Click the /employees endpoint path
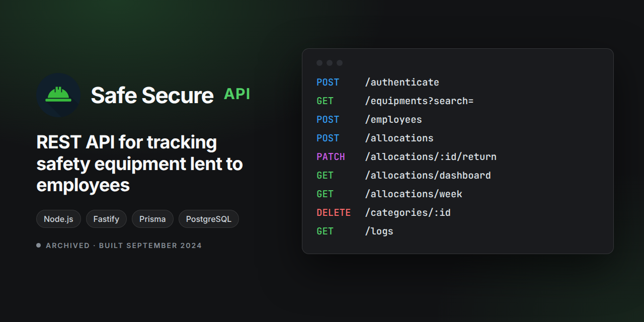The width and height of the screenshot is (644, 322). coord(393,119)
